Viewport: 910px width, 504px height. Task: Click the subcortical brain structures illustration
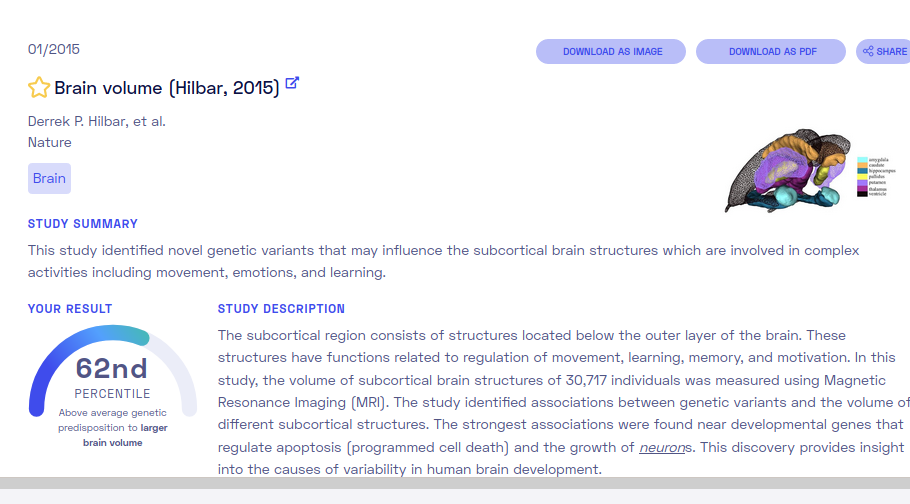787,171
